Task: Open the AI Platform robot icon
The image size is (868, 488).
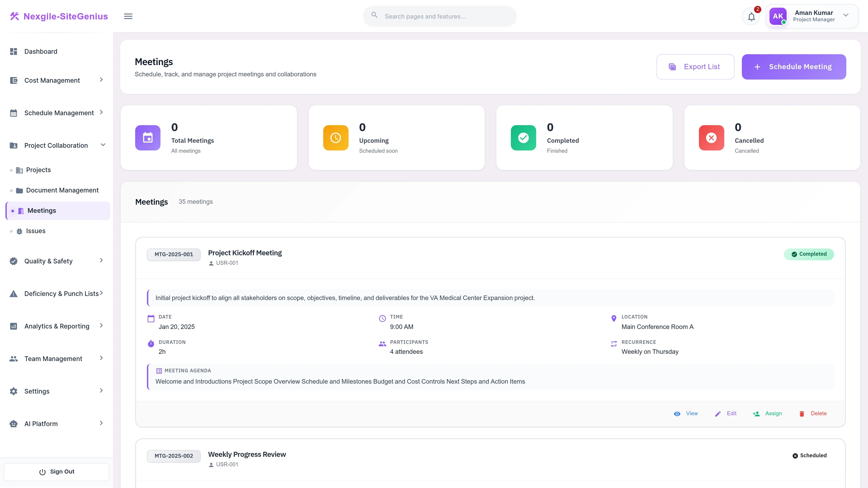Action: tap(14, 423)
